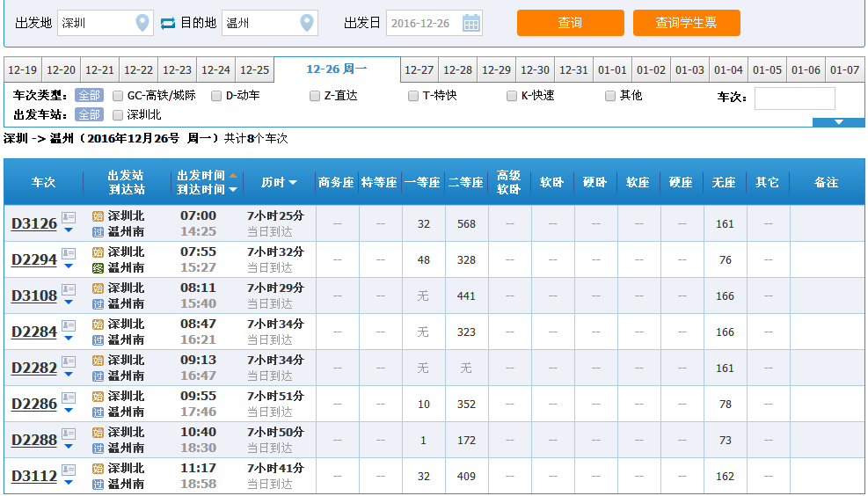The height and width of the screenshot is (496, 868).
Task: Tick the D-动车 checkbox
Action: pos(215,96)
